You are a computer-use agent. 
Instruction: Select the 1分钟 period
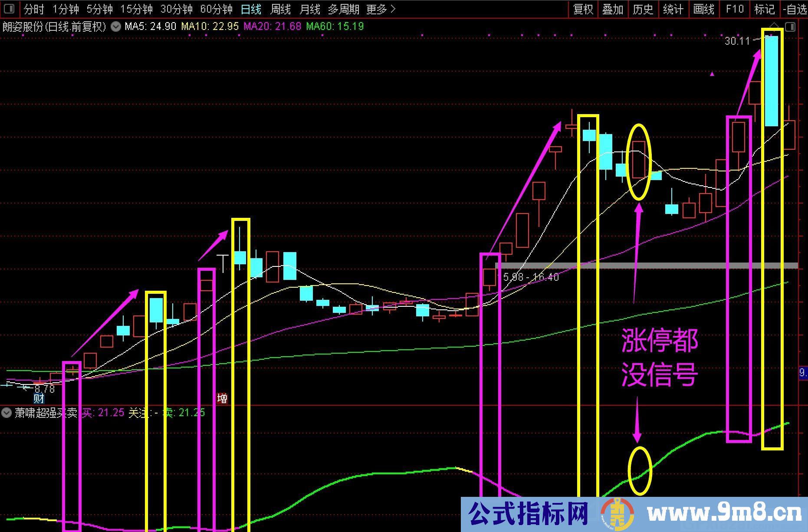(66, 9)
